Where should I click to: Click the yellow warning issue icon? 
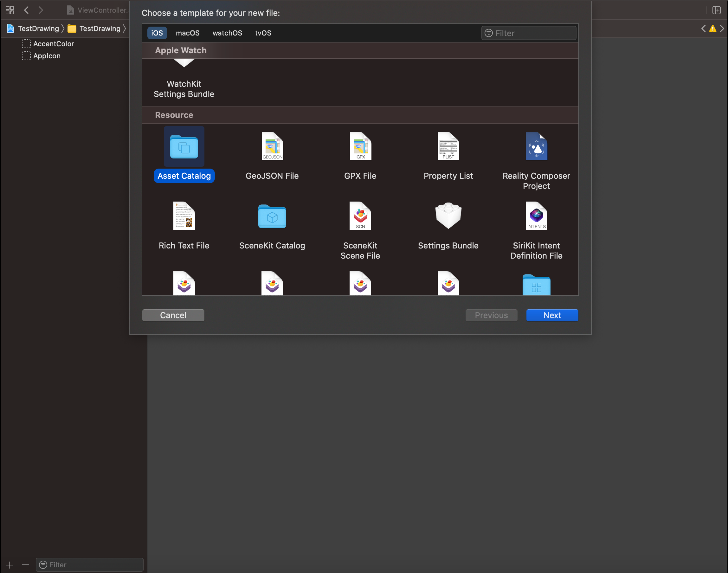[712, 29]
